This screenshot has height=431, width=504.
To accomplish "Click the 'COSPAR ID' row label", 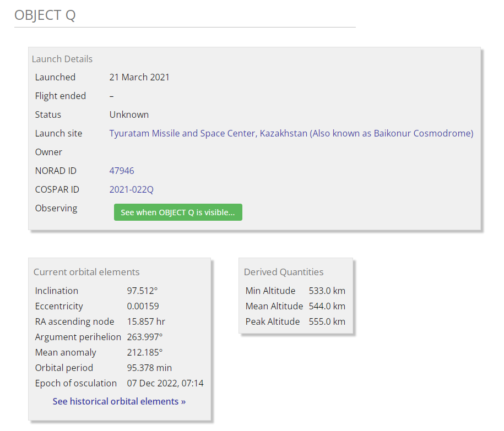I will [57, 189].
